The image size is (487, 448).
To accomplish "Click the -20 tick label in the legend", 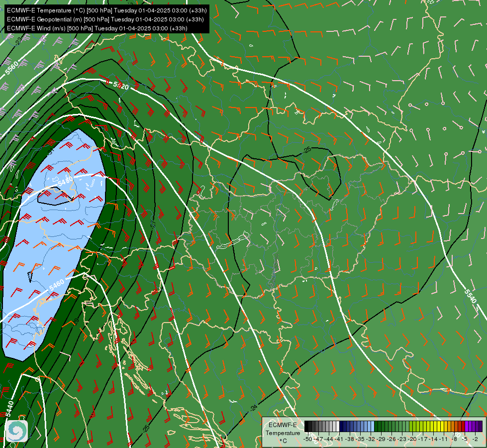I will [412, 439].
